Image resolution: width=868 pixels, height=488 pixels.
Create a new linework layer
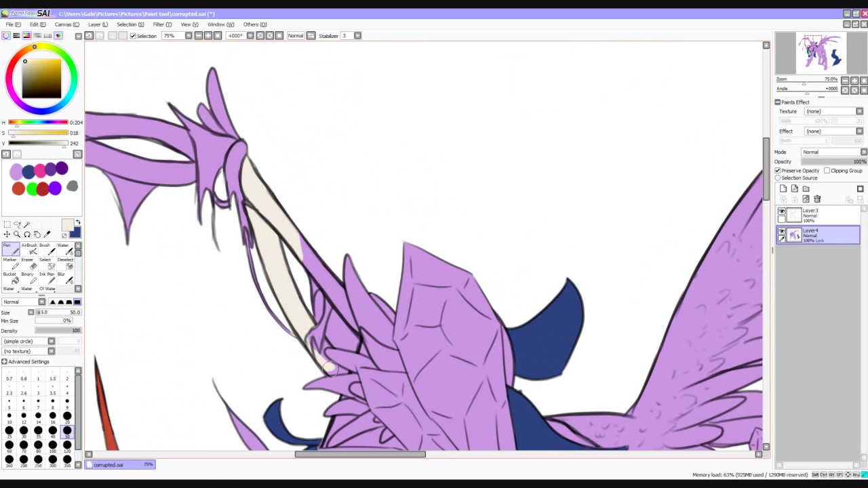[794, 188]
